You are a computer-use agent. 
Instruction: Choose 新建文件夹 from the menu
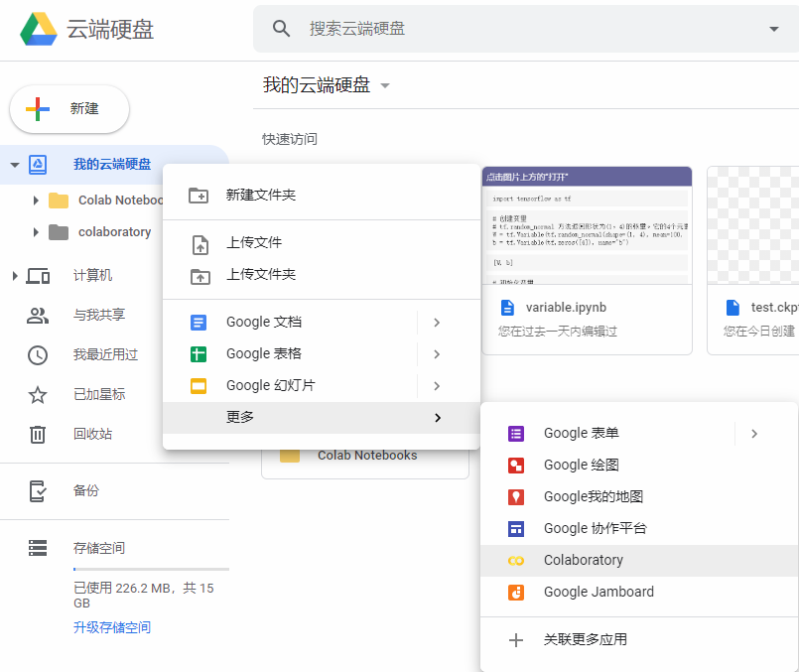tap(322, 196)
